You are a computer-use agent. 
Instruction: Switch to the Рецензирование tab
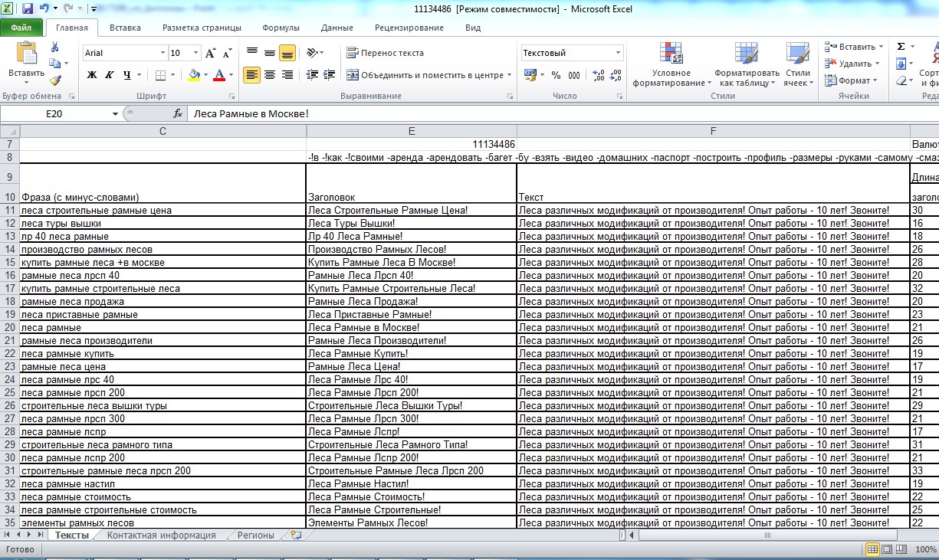click(409, 28)
